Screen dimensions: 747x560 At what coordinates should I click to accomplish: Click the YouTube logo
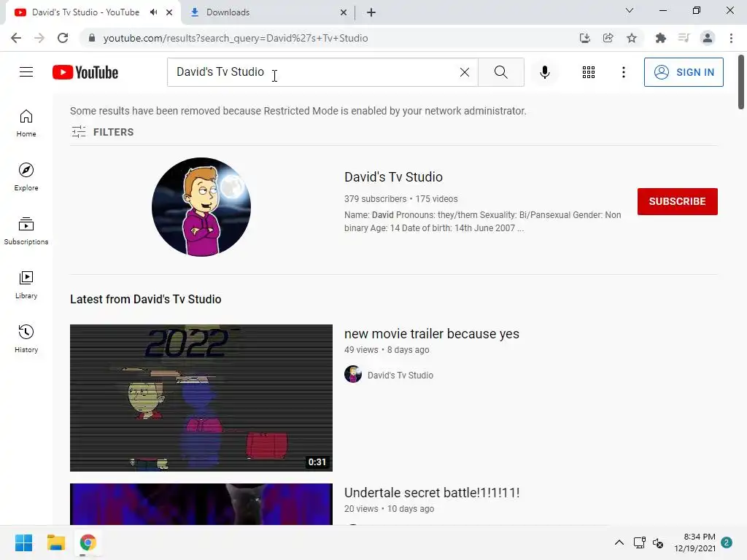[85, 72]
